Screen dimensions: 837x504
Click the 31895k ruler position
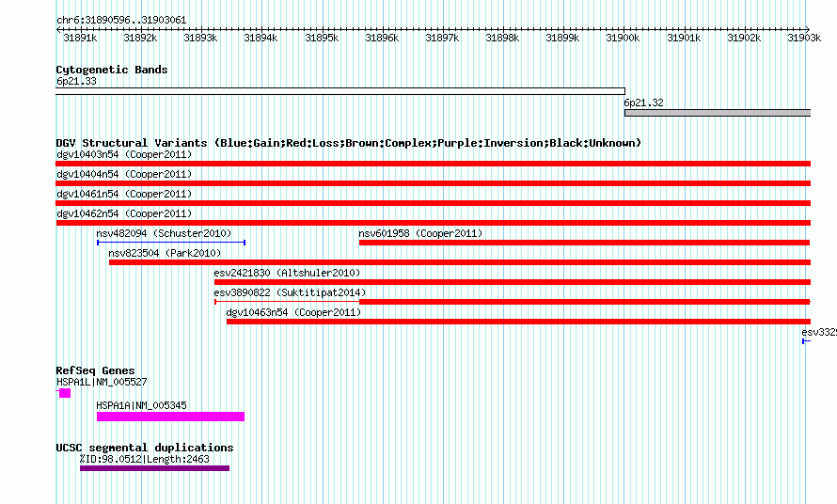322,38
